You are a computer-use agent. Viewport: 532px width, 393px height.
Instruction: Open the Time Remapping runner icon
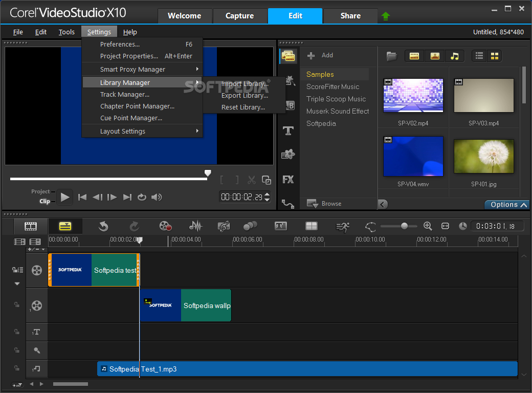(342, 227)
